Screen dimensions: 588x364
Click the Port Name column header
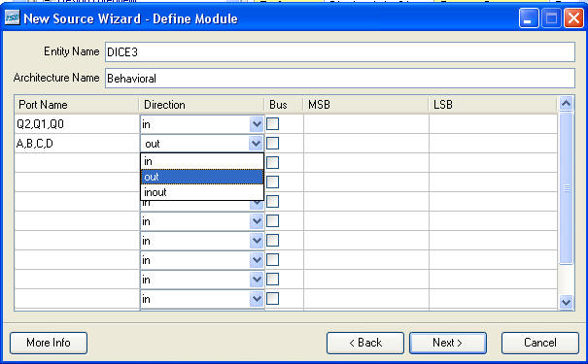(77, 105)
